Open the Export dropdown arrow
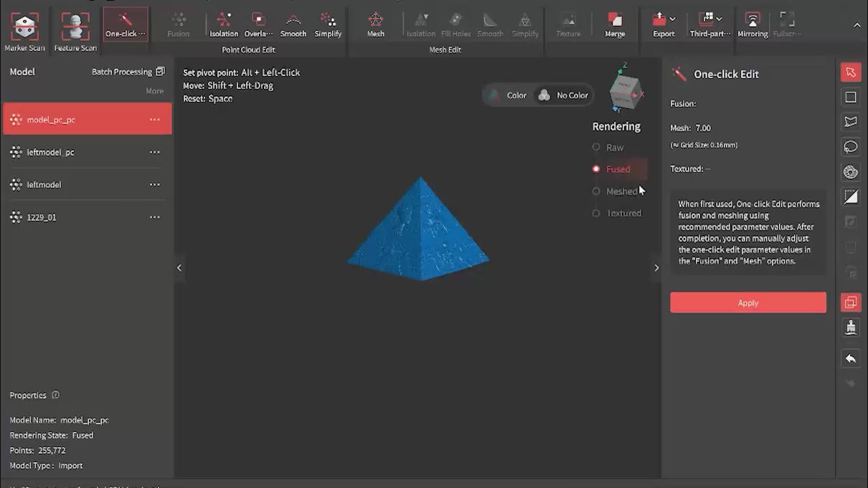Image resolution: width=868 pixels, height=488 pixels. (x=673, y=19)
